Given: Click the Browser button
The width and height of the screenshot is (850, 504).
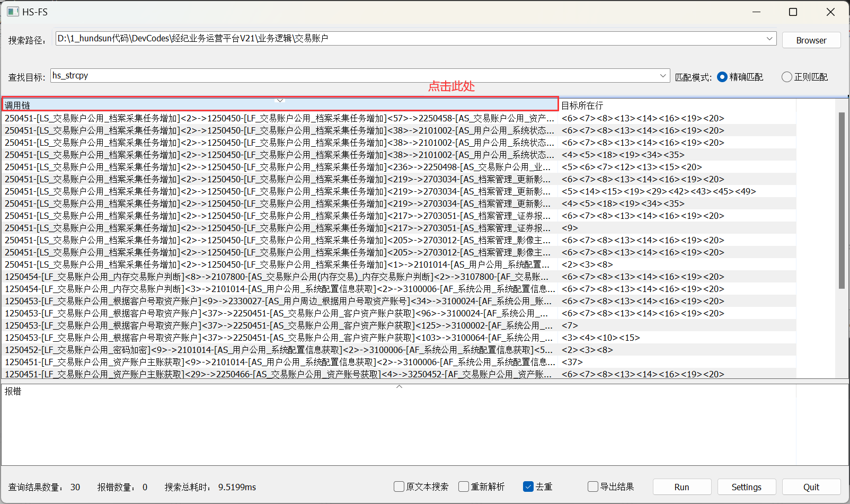Looking at the screenshot, I should [x=811, y=40].
